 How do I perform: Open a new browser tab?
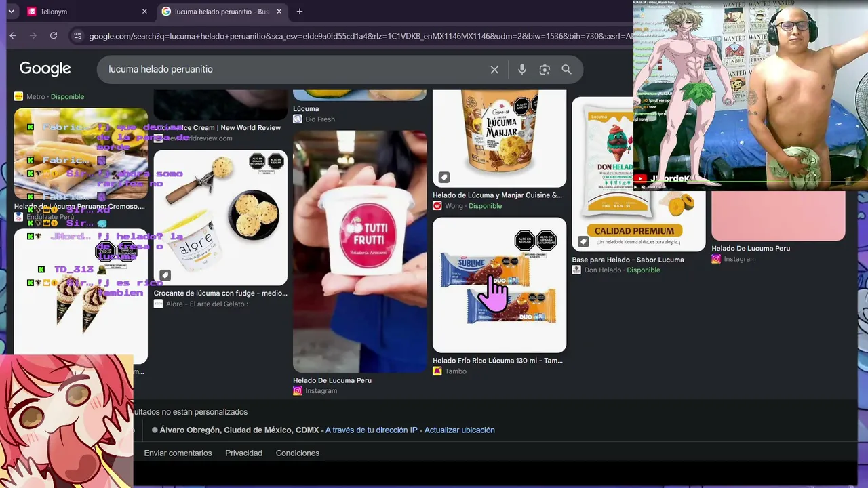click(300, 12)
